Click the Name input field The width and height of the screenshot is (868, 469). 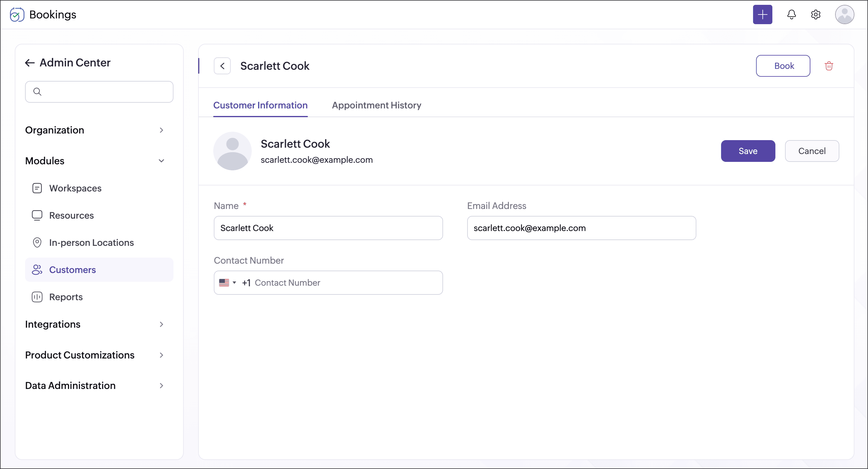(x=328, y=228)
